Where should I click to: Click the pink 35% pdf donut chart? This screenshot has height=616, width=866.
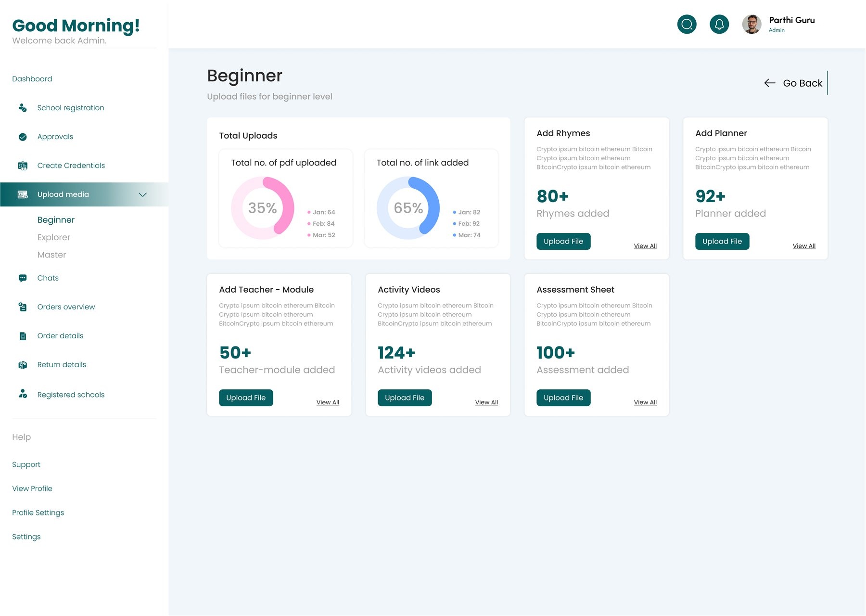tap(263, 208)
